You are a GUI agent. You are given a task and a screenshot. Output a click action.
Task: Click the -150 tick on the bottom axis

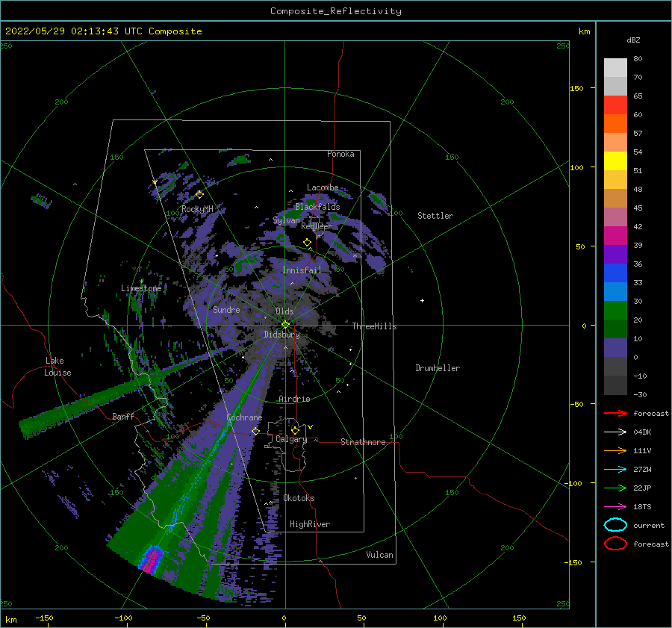[44, 618]
